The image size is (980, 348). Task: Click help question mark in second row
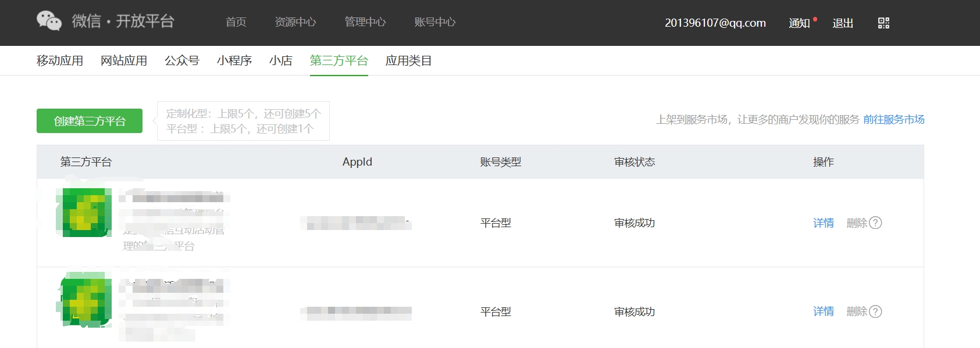click(875, 311)
